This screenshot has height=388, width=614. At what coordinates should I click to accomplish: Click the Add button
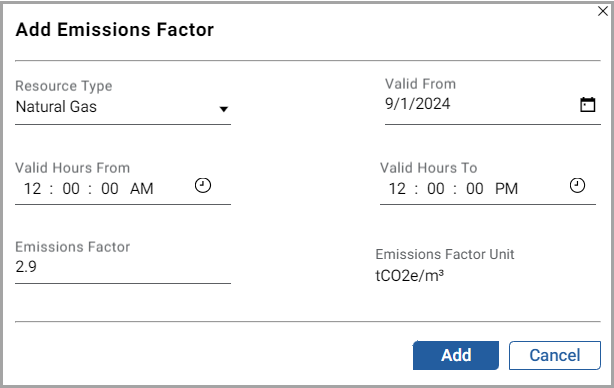coord(456,356)
